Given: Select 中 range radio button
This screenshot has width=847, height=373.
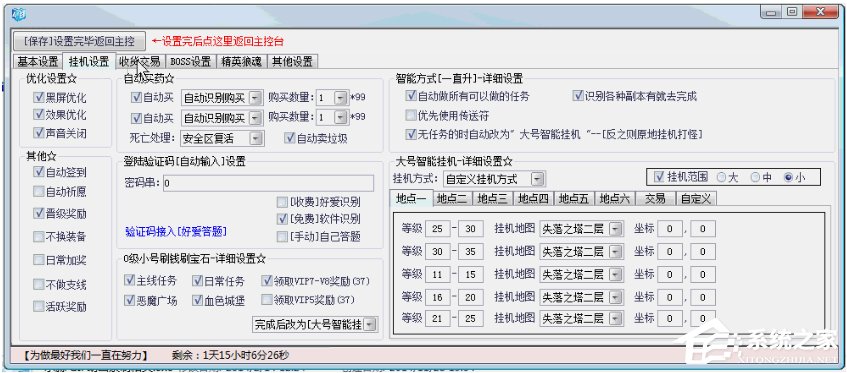Looking at the screenshot, I should (x=761, y=177).
